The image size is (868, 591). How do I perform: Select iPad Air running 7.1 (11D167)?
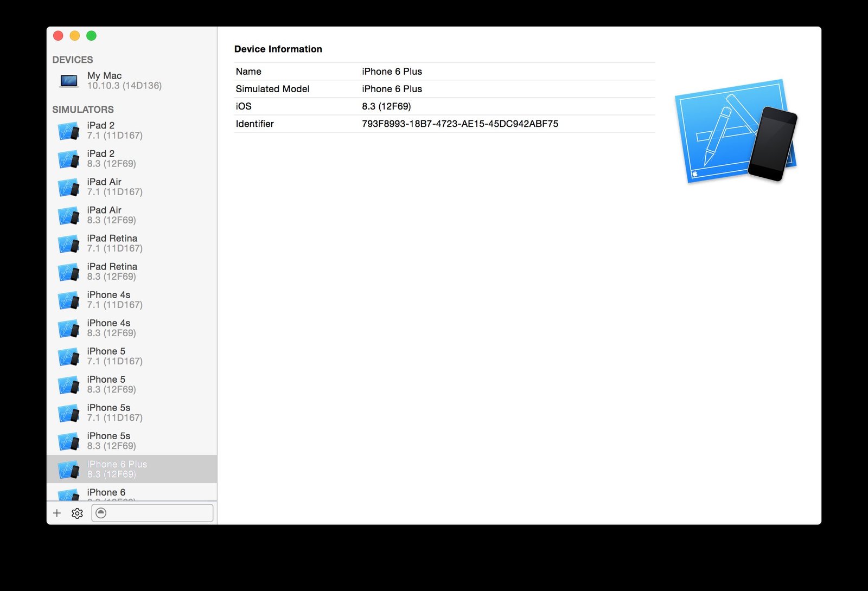click(114, 187)
